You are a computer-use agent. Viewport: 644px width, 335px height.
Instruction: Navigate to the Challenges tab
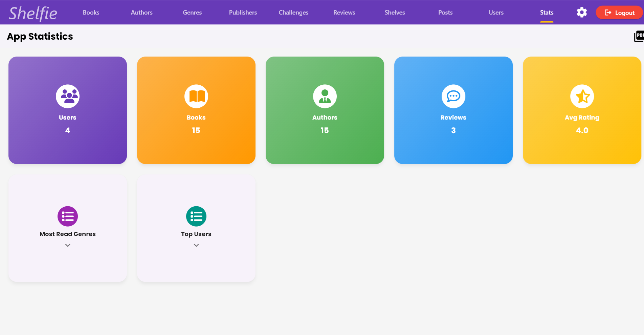pos(293,13)
